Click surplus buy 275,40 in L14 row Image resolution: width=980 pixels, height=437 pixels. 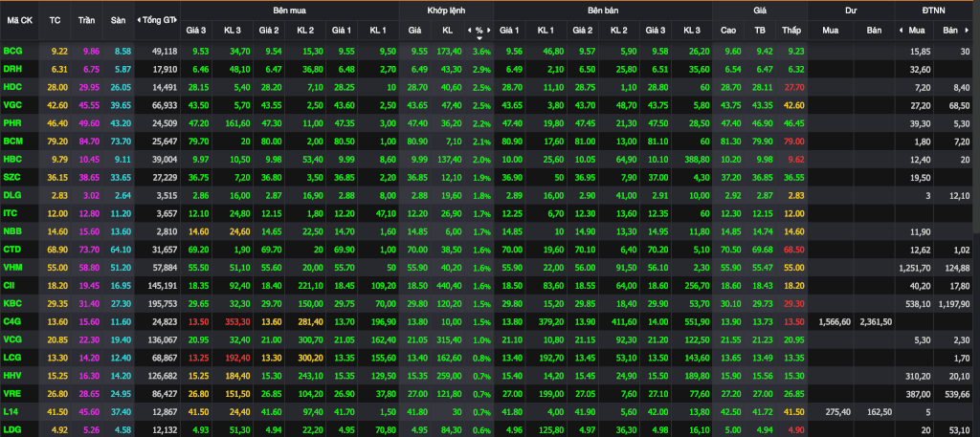click(x=838, y=413)
